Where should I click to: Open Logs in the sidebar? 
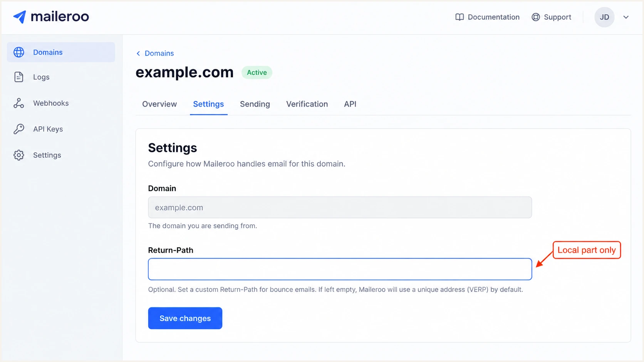(x=41, y=77)
